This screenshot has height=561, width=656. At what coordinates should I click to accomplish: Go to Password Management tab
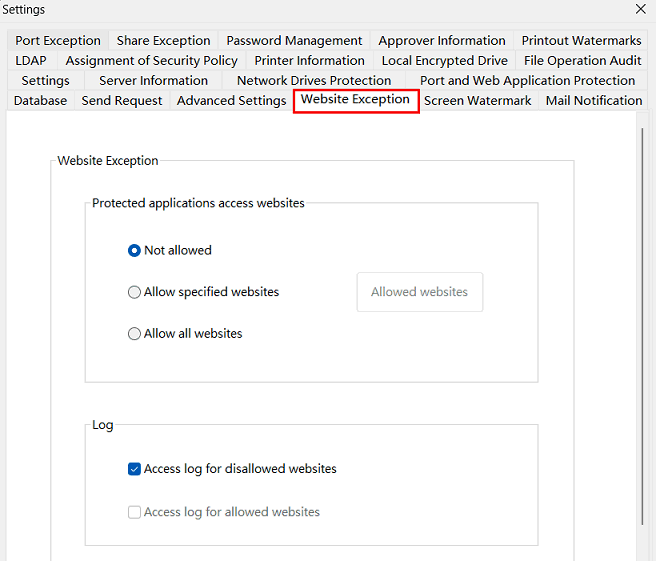point(294,41)
